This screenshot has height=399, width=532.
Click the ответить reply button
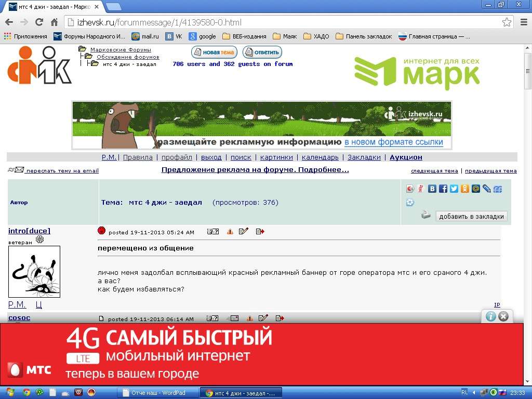(262, 52)
